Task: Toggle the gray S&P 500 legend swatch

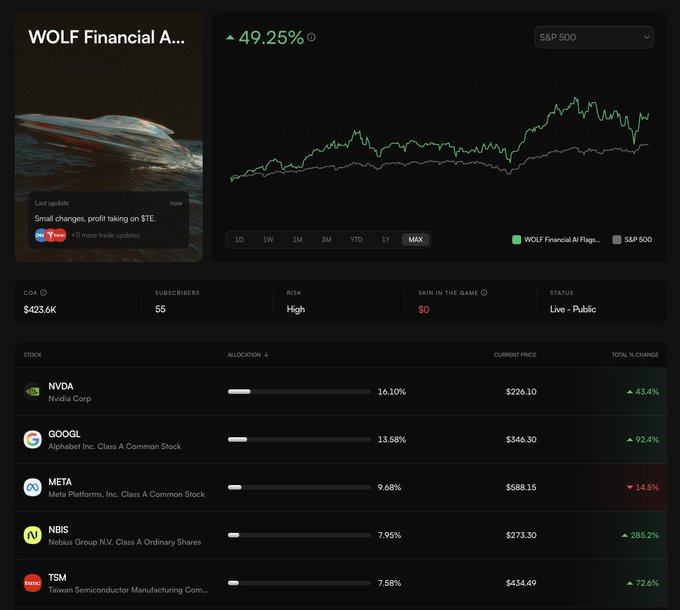Action: (x=617, y=240)
